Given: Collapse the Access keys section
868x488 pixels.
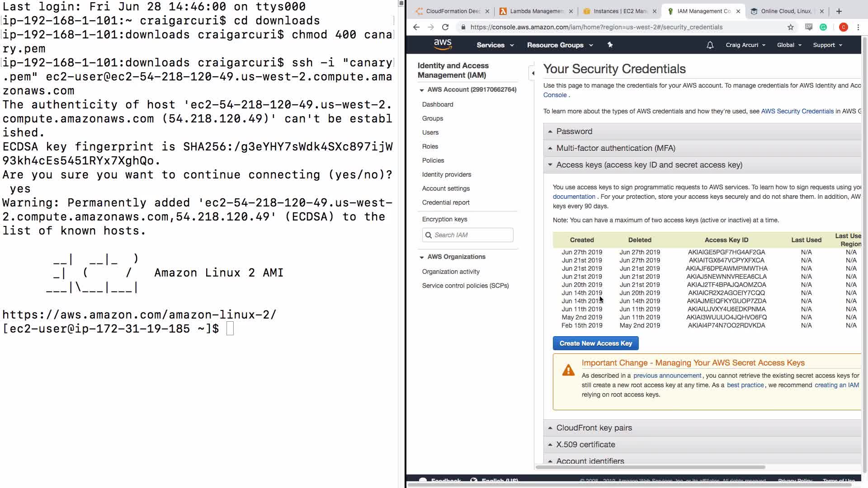Looking at the screenshot, I should coord(649,165).
